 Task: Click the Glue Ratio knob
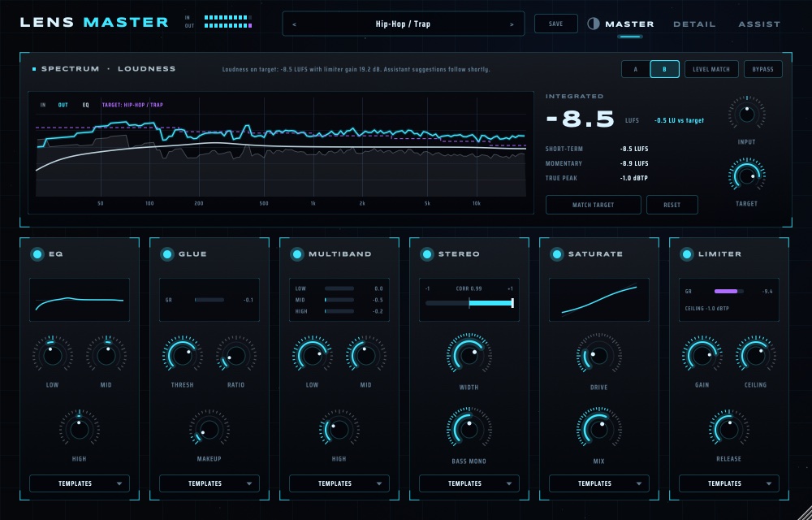[236, 355]
